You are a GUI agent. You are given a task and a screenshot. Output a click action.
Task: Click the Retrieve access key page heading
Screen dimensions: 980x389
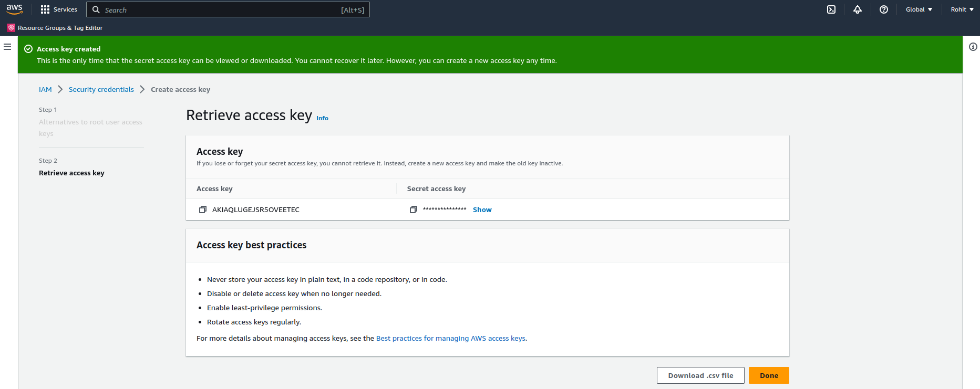point(249,115)
